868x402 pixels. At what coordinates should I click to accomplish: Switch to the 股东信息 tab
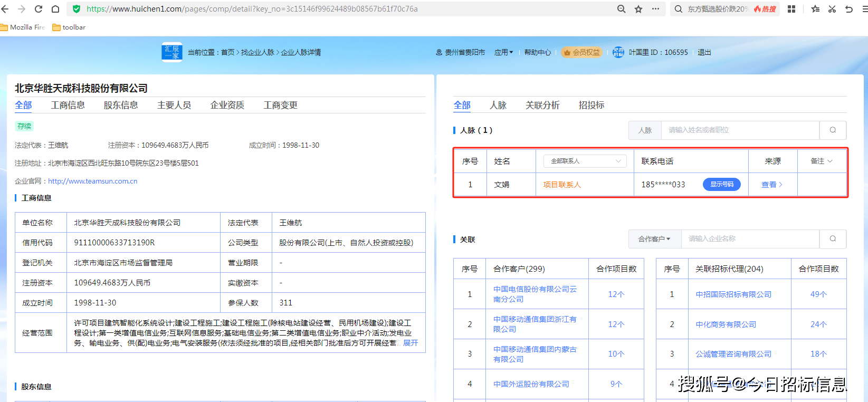tap(121, 105)
